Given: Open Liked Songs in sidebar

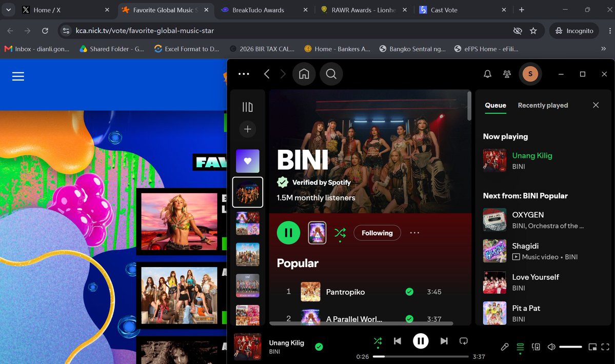Looking at the screenshot, I should [248, 160].
